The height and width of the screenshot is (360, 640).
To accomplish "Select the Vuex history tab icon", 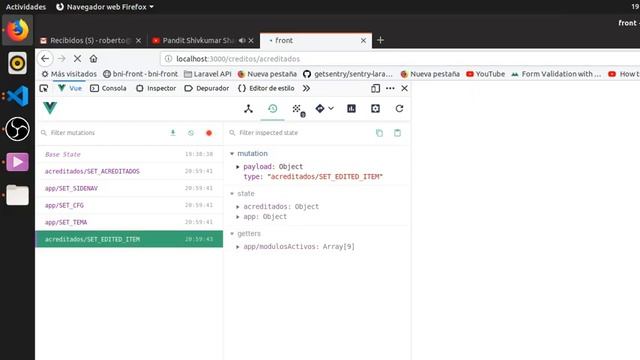I will 273,109.
